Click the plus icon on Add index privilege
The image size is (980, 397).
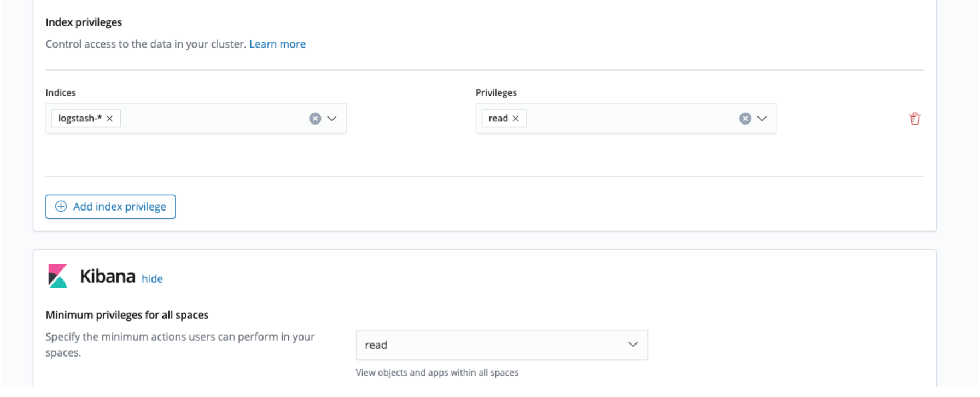tap(61, 207)
